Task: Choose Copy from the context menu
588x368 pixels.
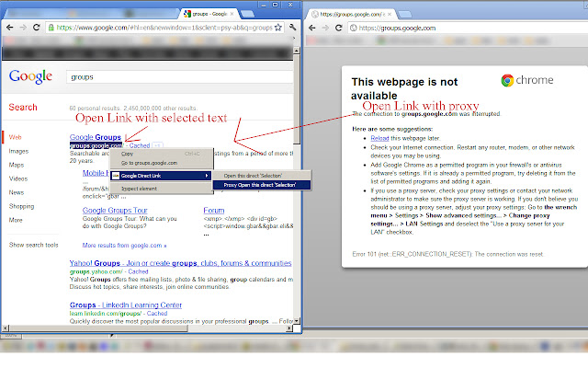Action: pyautogui.click(x=127, y=154)
